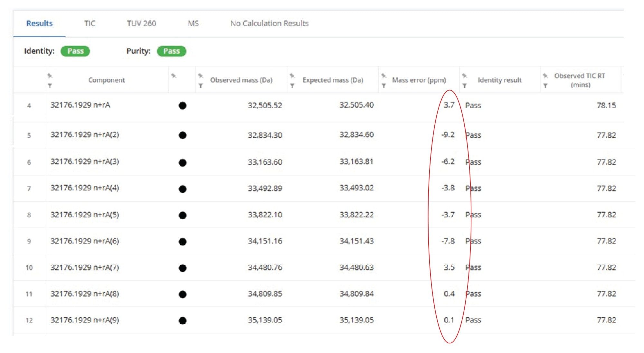Select component 32176.1929 n+rA(2)

click(x=85, y=134)
